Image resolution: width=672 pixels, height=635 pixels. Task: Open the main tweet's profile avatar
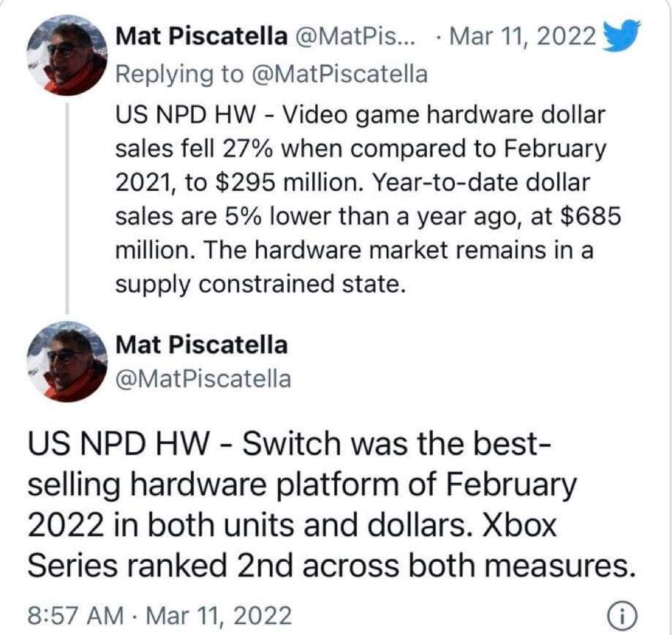(67, 361)
